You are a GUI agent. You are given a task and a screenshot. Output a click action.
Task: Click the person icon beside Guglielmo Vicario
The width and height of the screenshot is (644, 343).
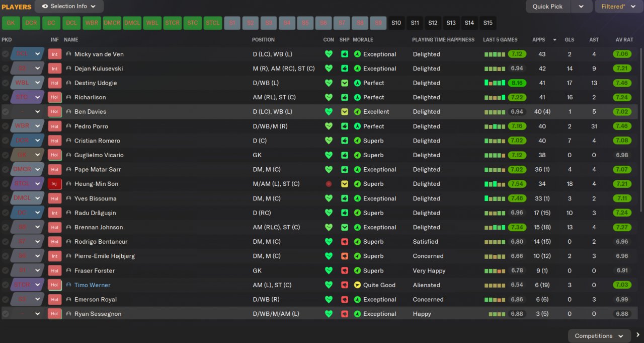69,155
